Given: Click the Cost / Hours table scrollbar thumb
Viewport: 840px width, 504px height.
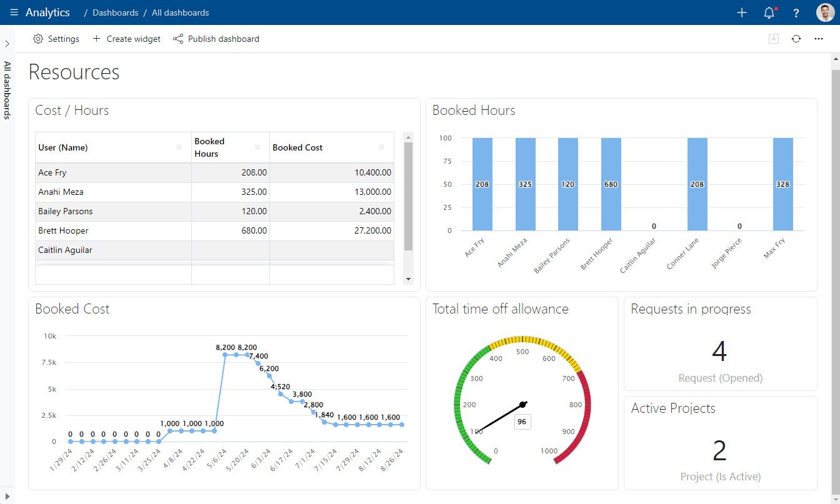Looking at the screenshot, I should 409,196.
